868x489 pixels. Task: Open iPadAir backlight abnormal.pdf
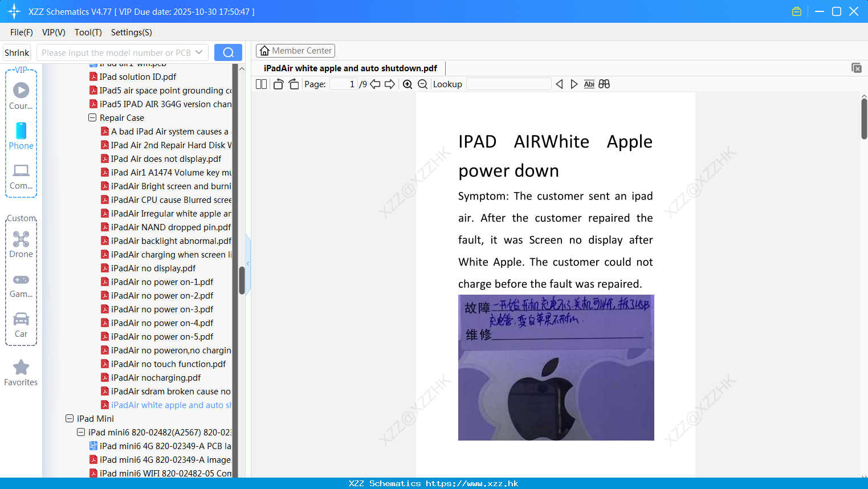coord(166,241)
